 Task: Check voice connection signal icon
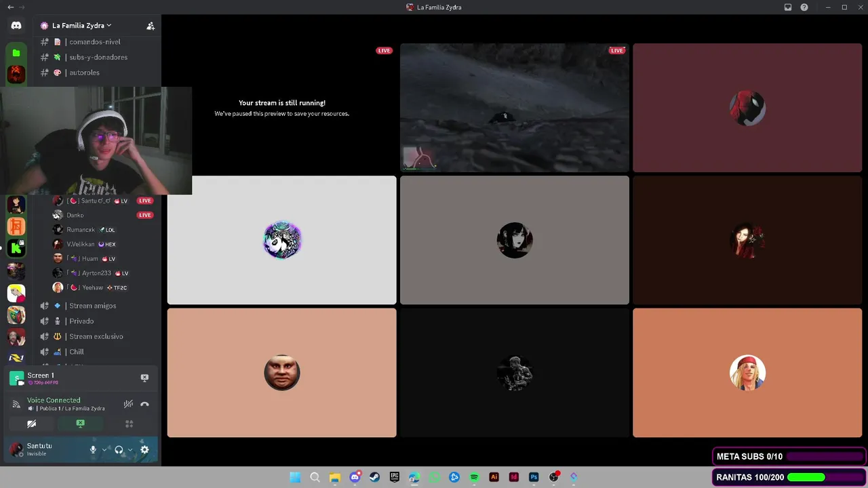(16, 404)
